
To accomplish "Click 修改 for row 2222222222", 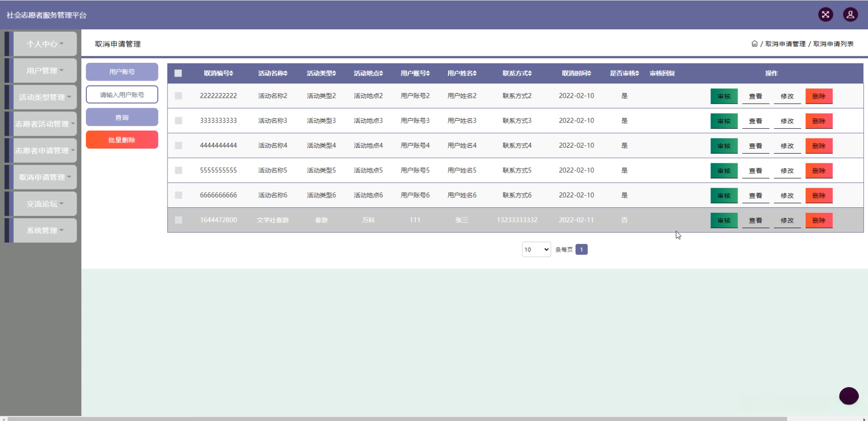I will pos(787,96).
